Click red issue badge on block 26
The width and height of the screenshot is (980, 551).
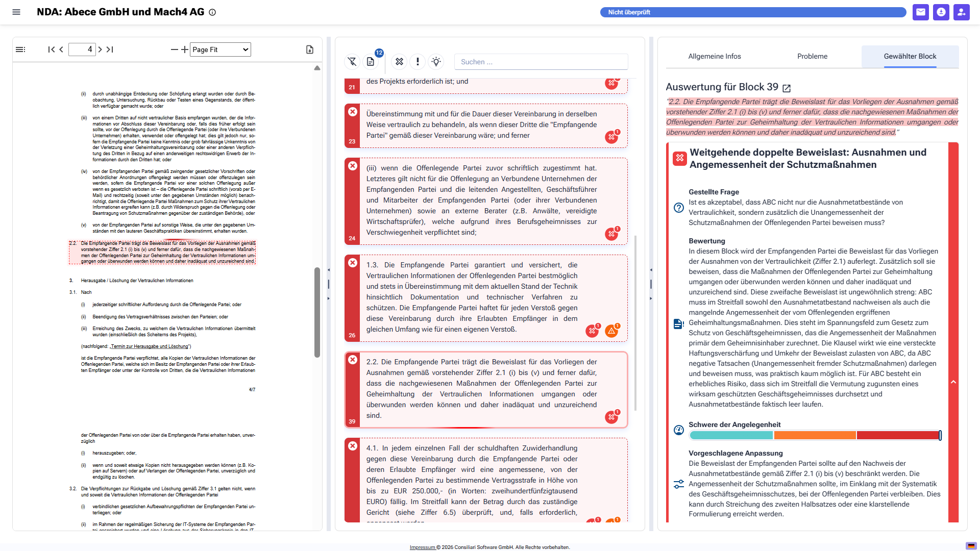592,331
